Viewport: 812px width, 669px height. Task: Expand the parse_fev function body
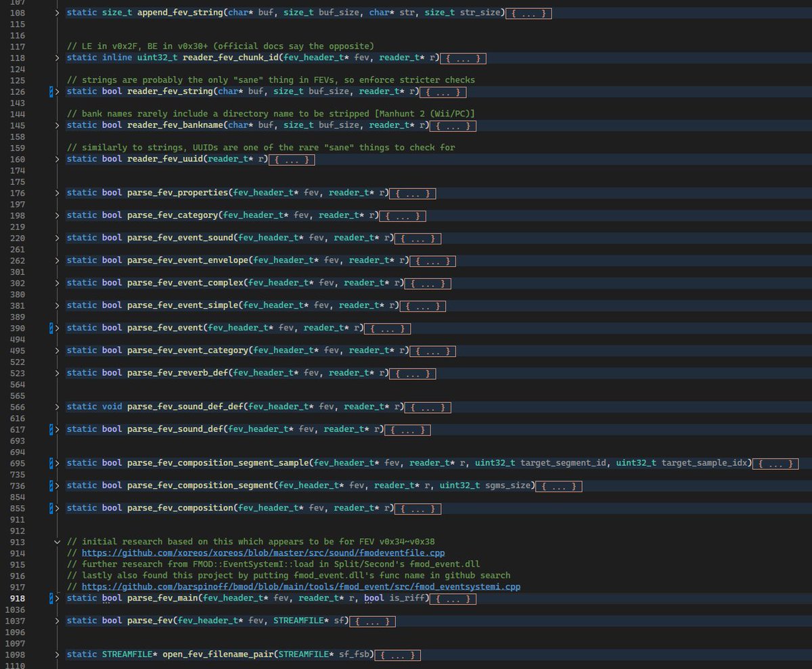coord(57,620)
